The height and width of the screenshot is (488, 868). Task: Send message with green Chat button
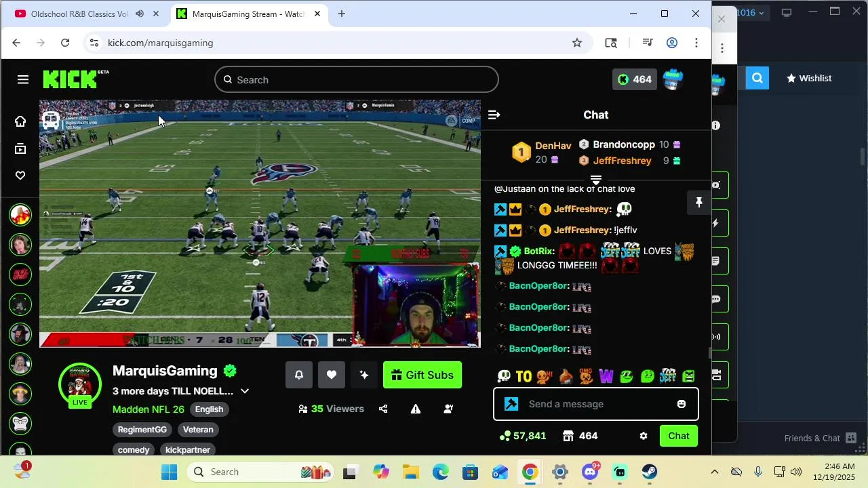(x=679, y=436)
